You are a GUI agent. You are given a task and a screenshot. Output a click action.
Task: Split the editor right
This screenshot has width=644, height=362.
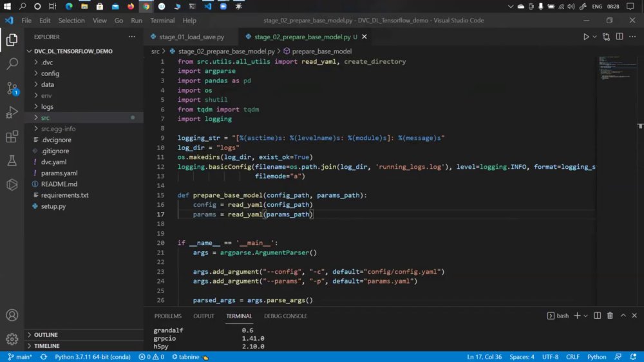[620, 37]
